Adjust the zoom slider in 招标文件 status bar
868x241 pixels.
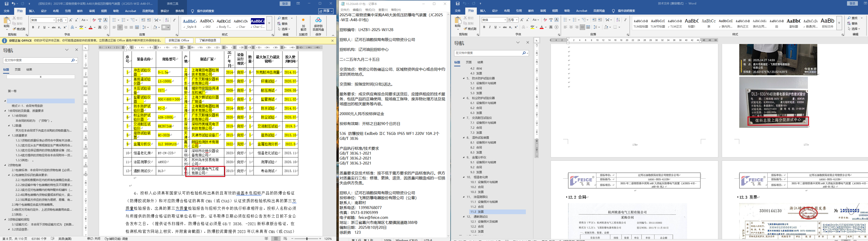(307, 239)
